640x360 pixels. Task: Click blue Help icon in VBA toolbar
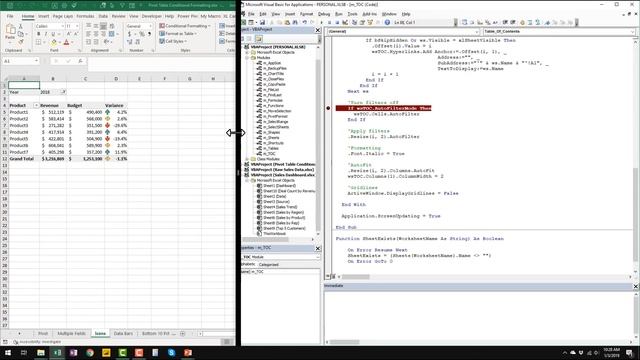coord(387,22)
